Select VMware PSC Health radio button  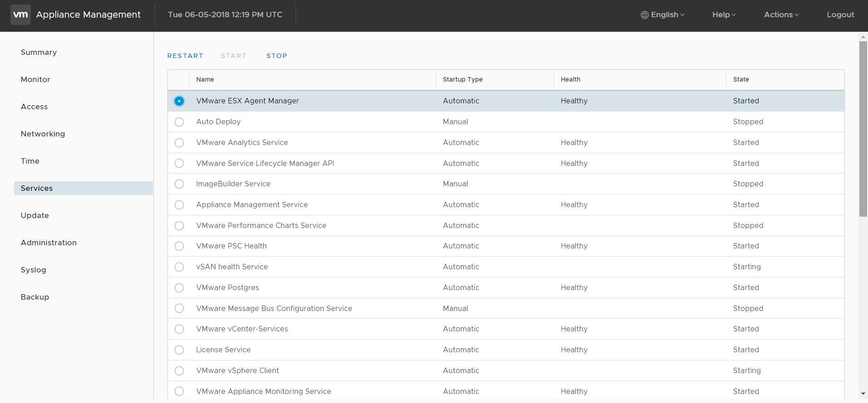[x=179, y=246]
